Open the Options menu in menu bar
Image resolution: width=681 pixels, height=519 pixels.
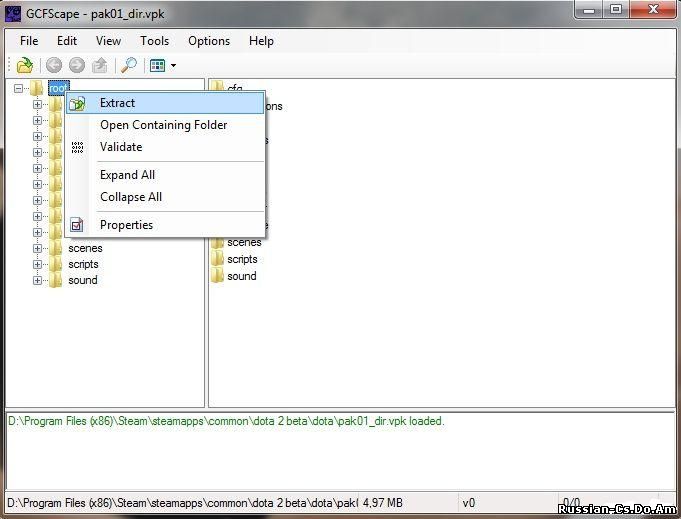tap(209, 41)
